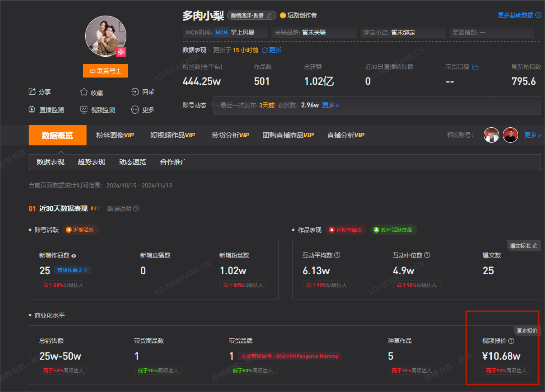
Task: Expand 更多 similar accounts link
Action: click(532, 135)
